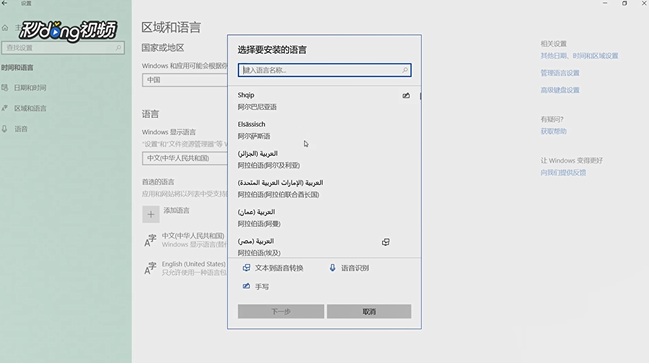The image size is (649, 363).
Task: Click the speech microphone icon in the sidebar
Action: (5, 129)
